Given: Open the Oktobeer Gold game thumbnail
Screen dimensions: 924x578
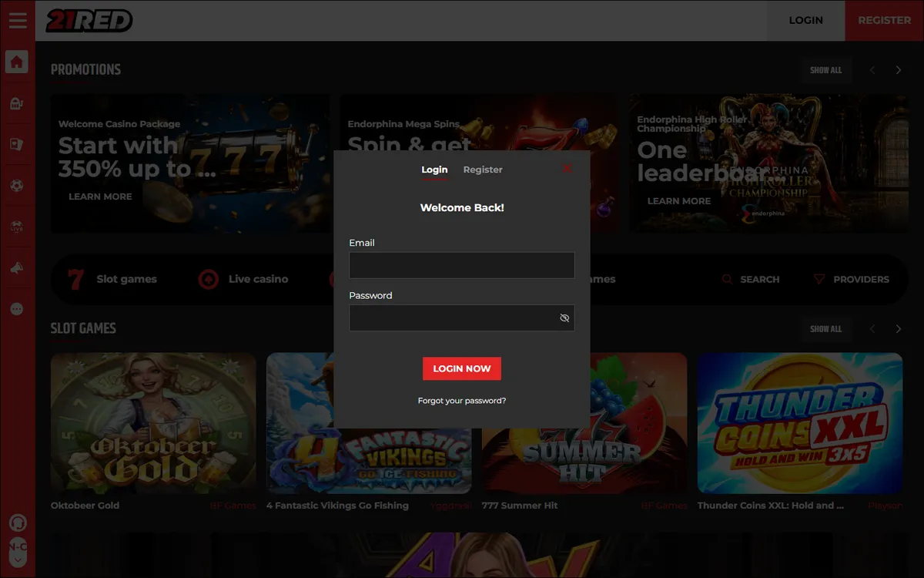Looking at the screenshot, I should 153,423.
